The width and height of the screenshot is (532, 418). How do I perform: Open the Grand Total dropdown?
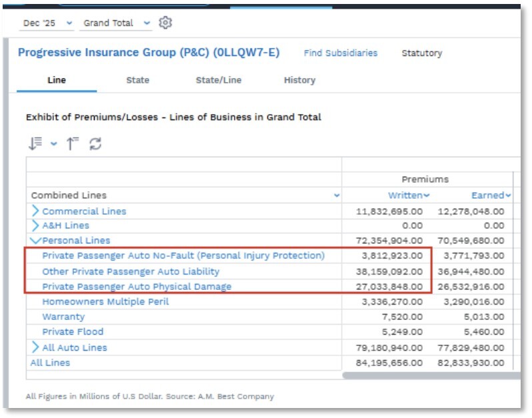tap(116, 23)
